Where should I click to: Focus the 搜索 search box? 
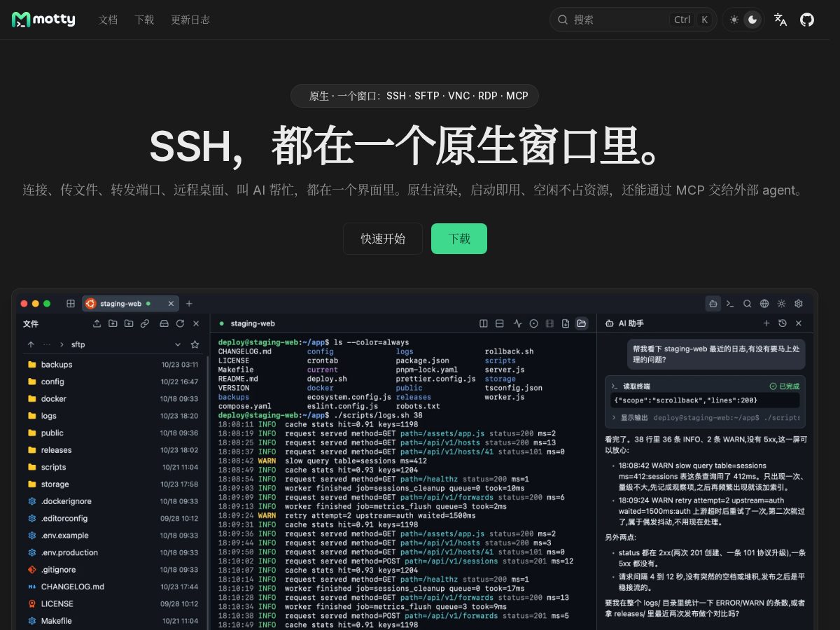coord(633,20)
